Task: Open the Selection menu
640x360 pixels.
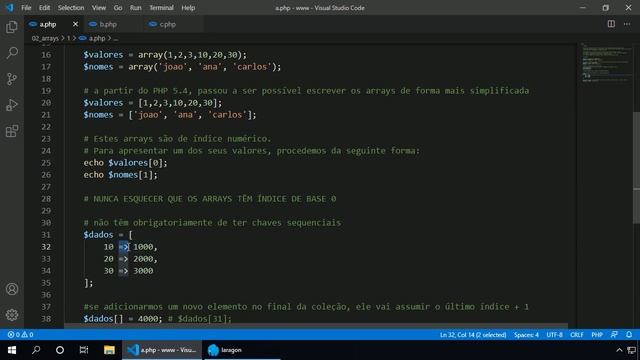Action: pos(71,8)
